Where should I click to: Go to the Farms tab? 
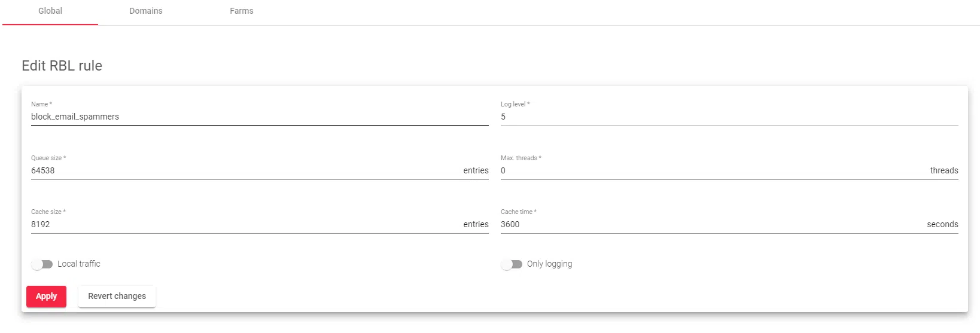[242, 11]
